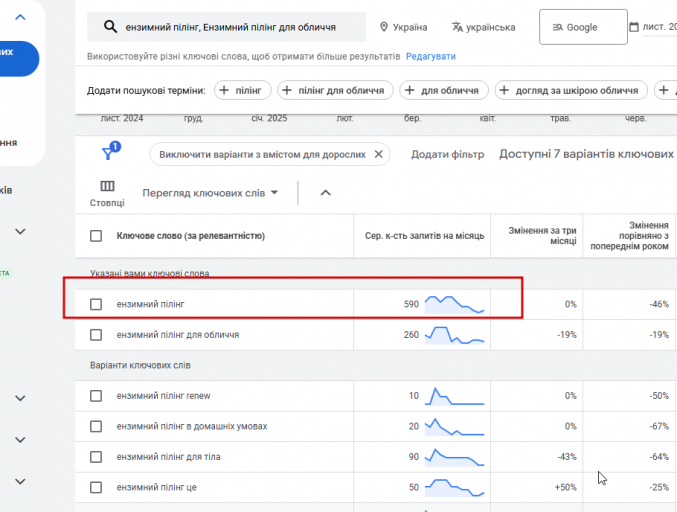Check ензимний пілінг для тіла row
Screen dimensions: 677x512
point(96,457)
